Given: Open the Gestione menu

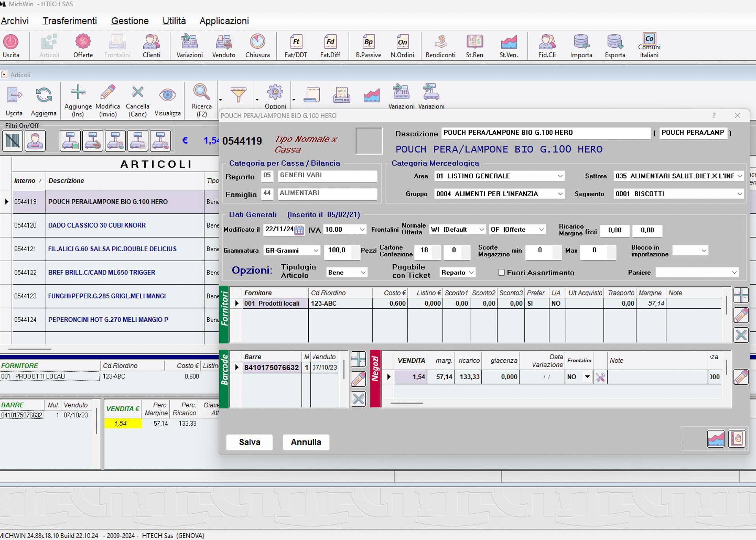Looking at the screenshot, I should 130,21.
